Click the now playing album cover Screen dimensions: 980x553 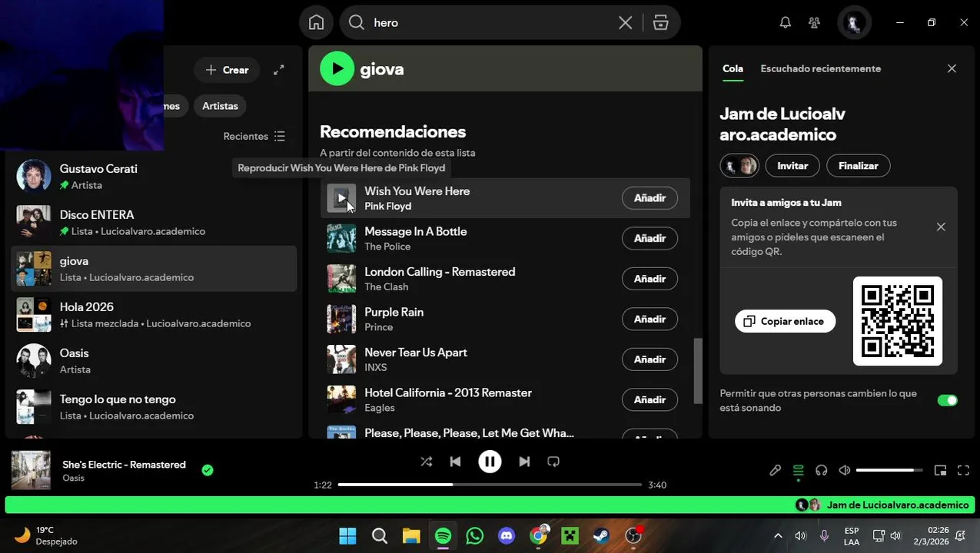pyautogui.click(x=31, y=470)
